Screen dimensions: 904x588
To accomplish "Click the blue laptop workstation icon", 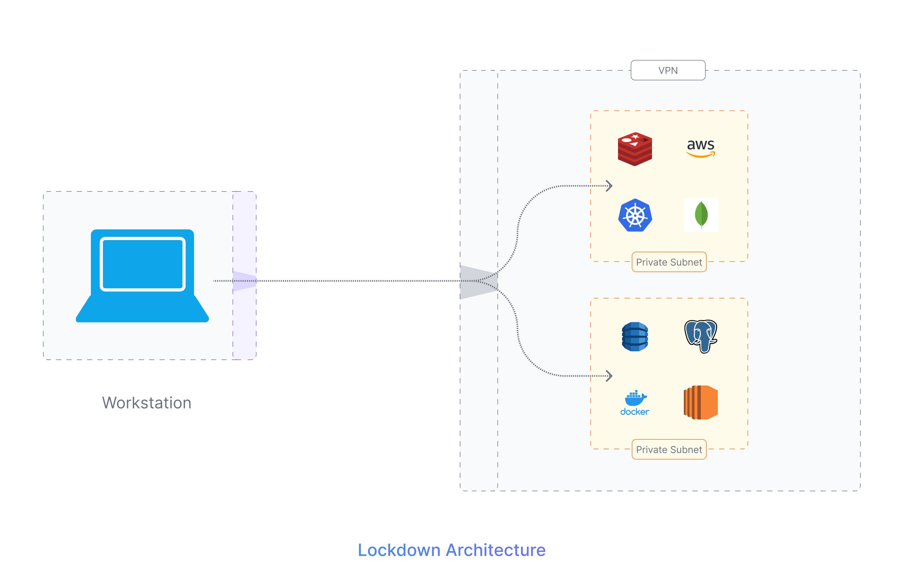I will click(x=142, y=276).
